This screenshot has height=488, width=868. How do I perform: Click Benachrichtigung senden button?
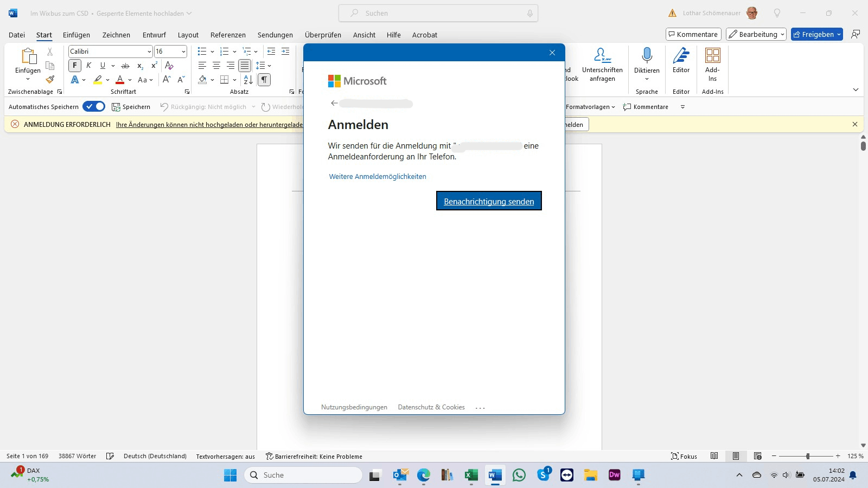coord(489,201)
